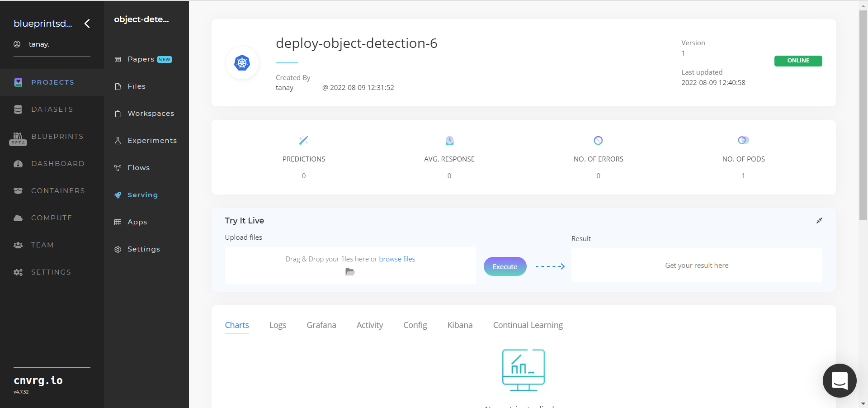Click the scrollbar down arrow

(863, 403)
